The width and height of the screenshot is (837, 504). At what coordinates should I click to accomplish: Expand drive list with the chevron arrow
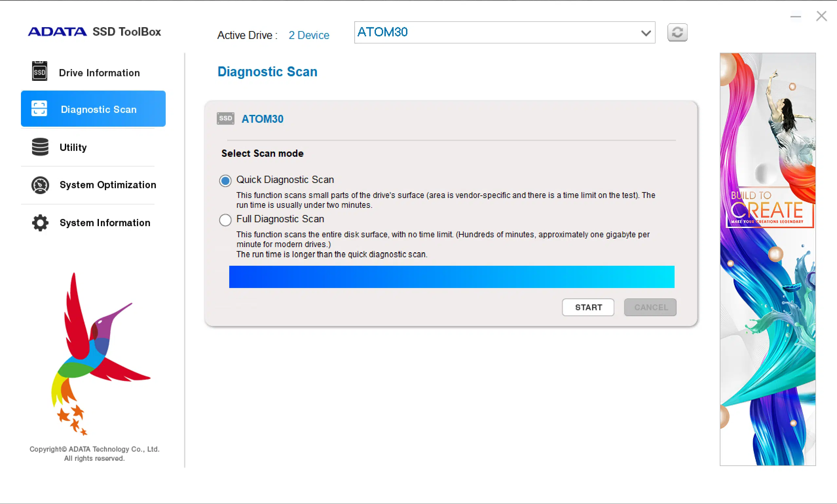click(646, 33)
